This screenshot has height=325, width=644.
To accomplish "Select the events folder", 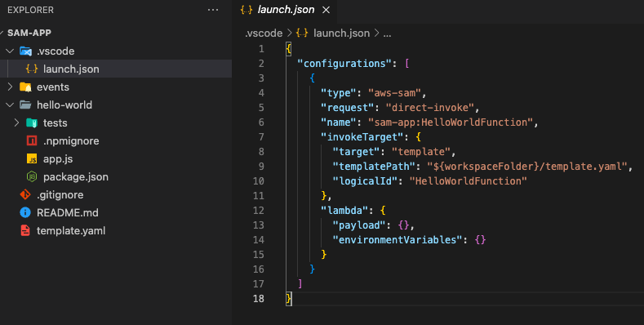I will pyautogui.click(x=53, y=87).
